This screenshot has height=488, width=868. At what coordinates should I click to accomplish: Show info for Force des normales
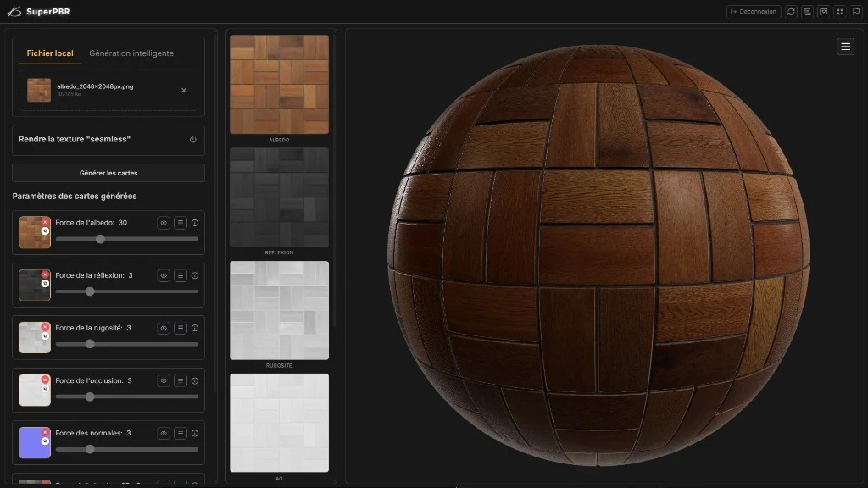point(195,433)
